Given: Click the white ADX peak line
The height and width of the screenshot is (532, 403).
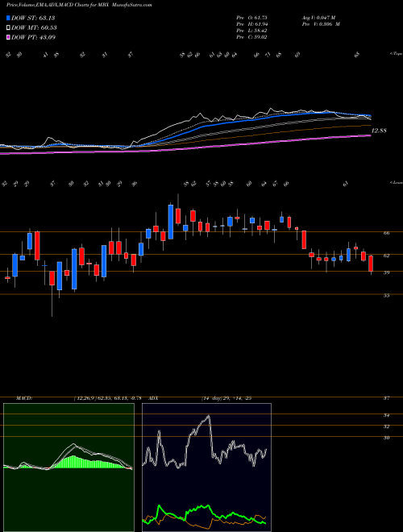Looking at the screenshot, I should pos(209,416).
